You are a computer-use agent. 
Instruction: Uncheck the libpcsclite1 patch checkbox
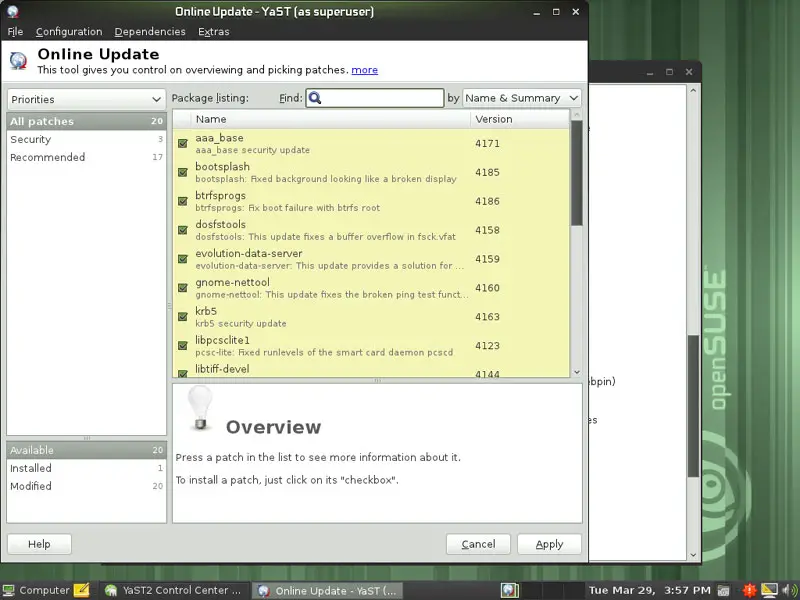(183, 345)
